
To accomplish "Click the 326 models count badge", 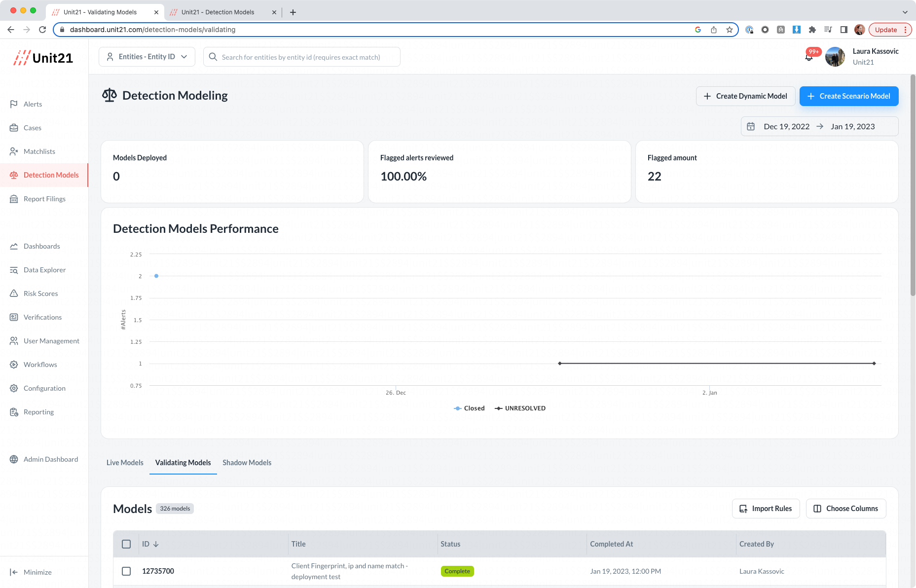I will tap(175, 509).
